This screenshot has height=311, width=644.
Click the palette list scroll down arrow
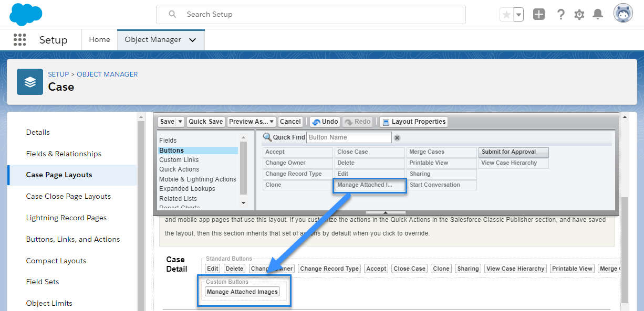(x=243, y=203)
